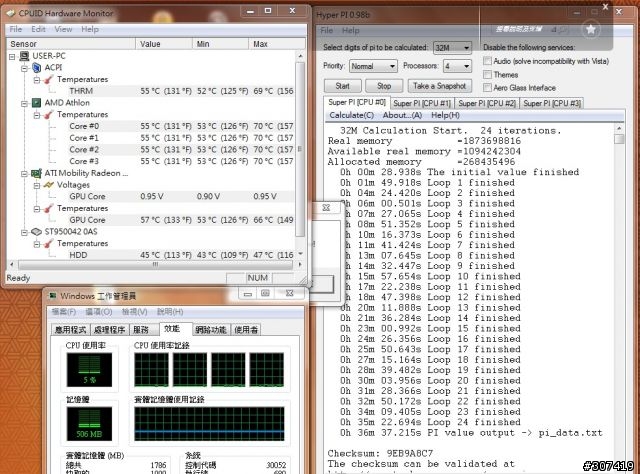
Task: Open the Hyper PI File menu
Action: point(327,30)
